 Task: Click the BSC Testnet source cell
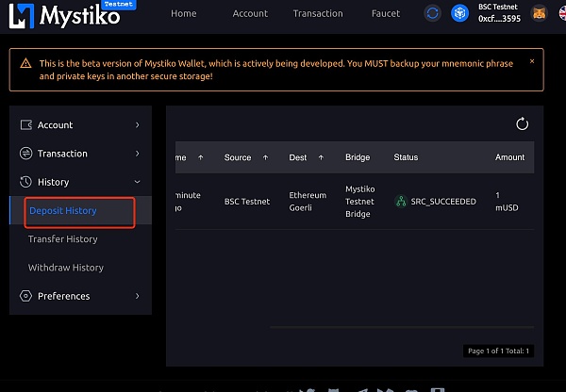coord(247,202)
